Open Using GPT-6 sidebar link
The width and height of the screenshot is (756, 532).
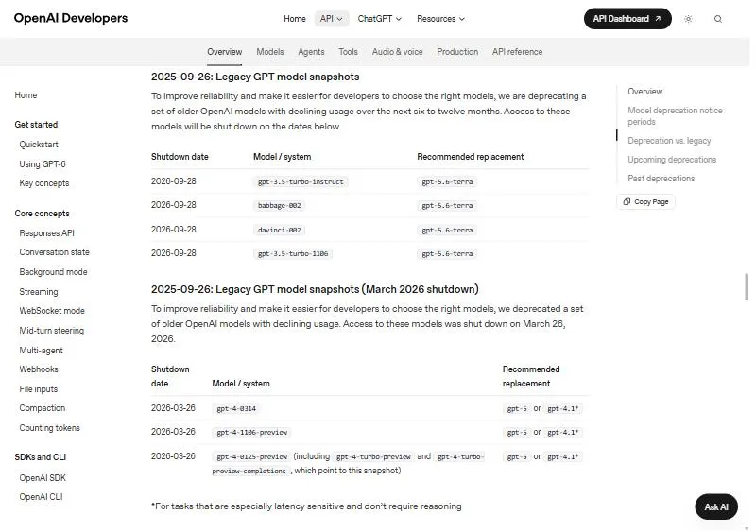(x=43, y=164)
